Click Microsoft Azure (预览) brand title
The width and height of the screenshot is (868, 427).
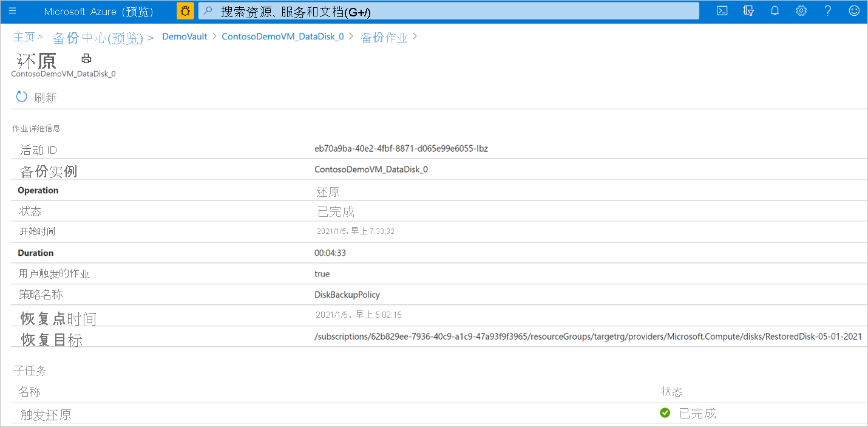click(x=99, y=12)
